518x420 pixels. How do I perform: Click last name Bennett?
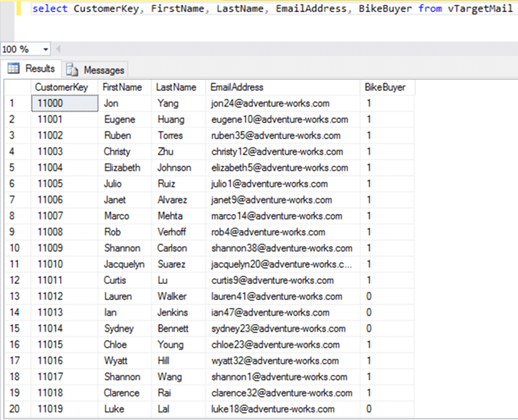tap(172, 328)
